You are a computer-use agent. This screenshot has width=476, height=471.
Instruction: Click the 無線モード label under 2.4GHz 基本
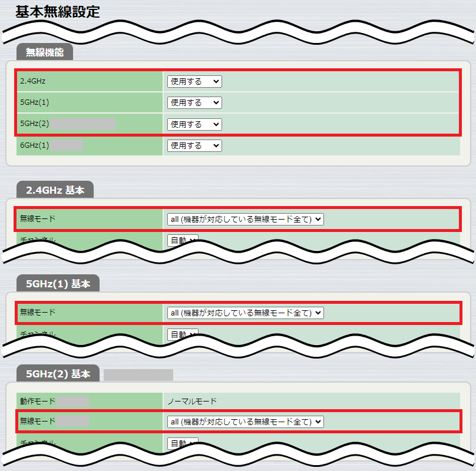pos(37,219)
